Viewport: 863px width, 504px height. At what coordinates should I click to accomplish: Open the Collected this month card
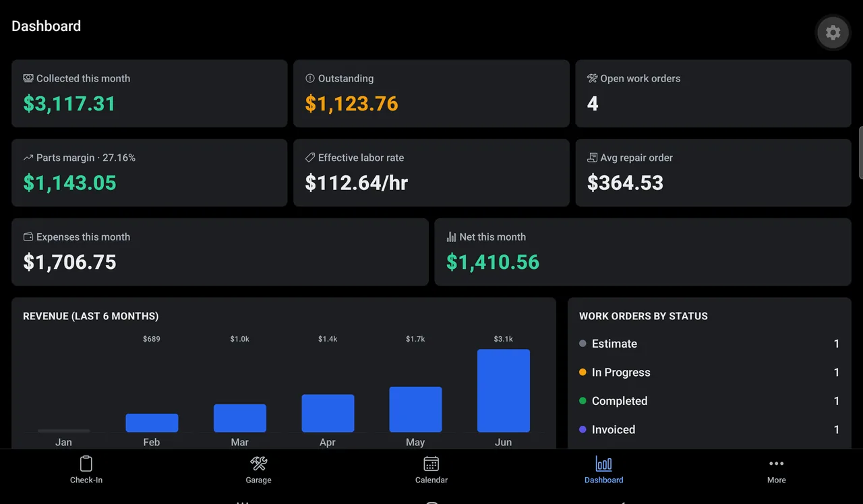150,94
